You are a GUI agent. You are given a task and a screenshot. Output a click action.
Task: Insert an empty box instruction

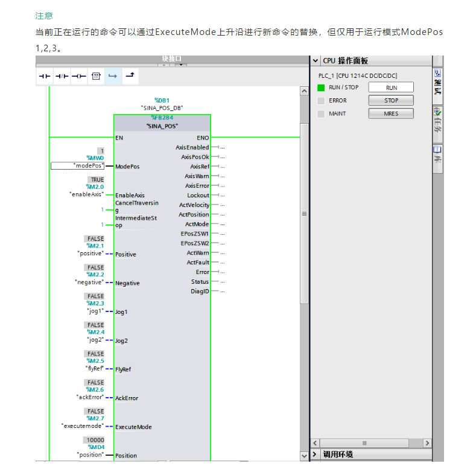point(95,77)
